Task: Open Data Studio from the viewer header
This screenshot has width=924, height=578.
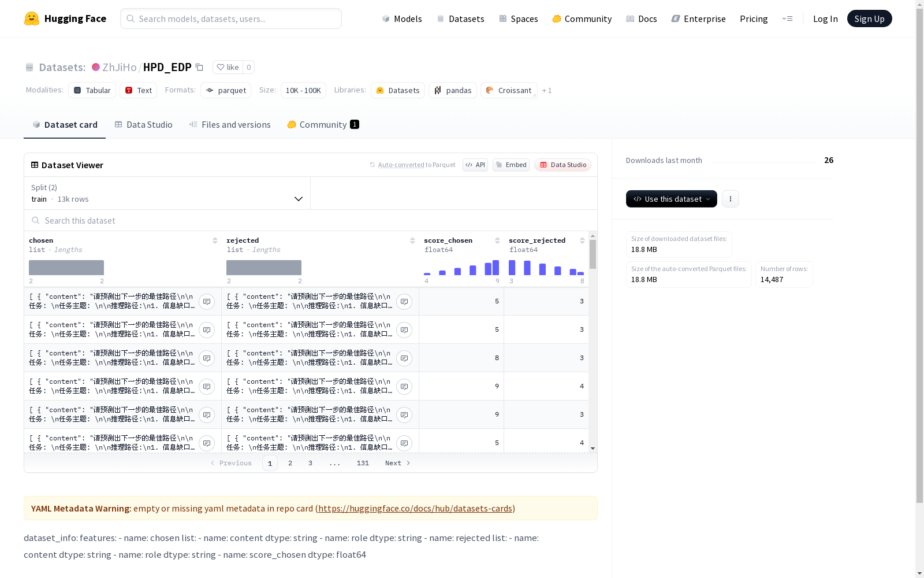Action: click(562, 165)
